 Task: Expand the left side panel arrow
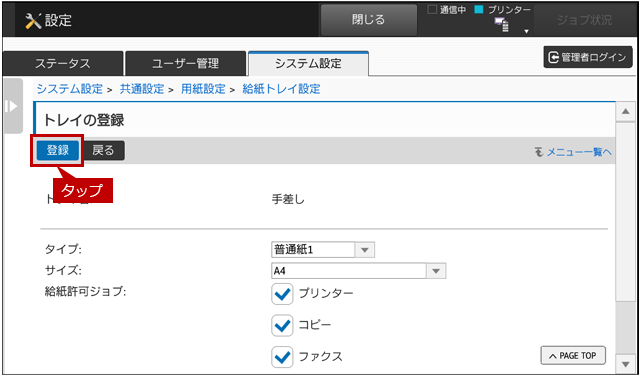(x=12, y=106)
